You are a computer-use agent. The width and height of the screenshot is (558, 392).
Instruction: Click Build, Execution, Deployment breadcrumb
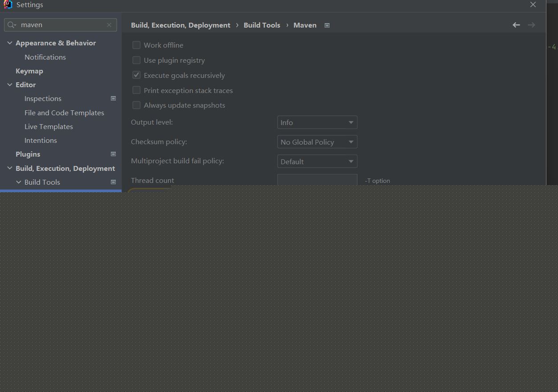pyautogui.click(x=180, y=25)
